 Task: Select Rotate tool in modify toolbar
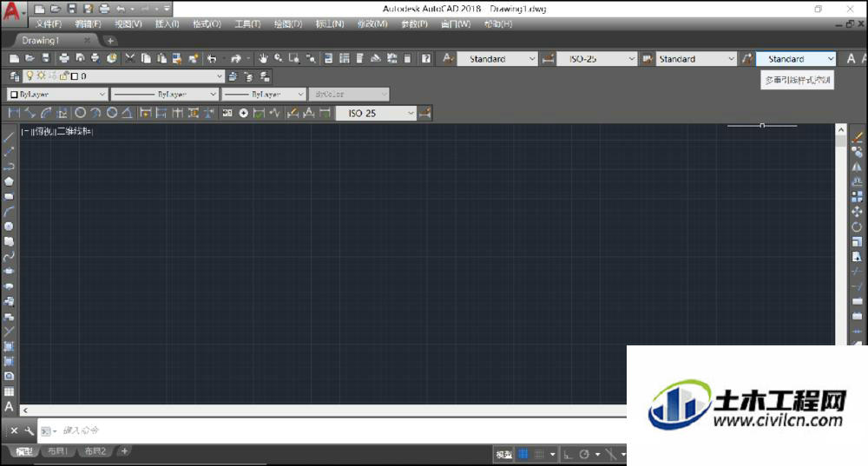857,226
